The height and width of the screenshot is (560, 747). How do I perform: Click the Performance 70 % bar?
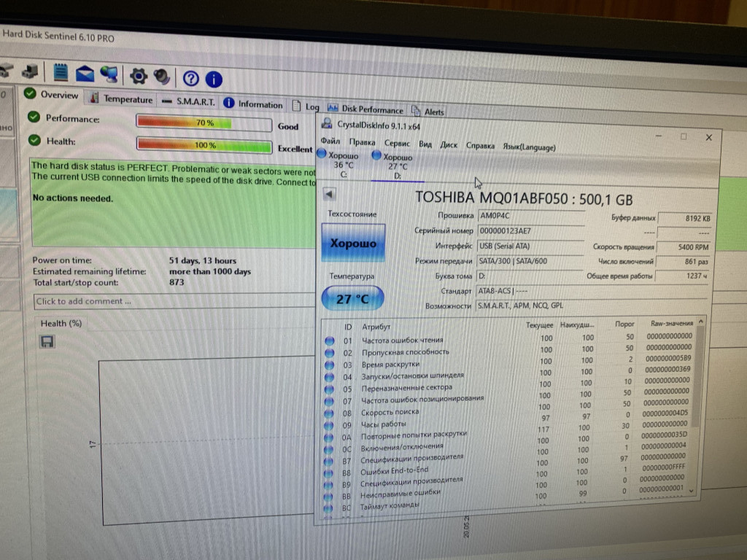click(x=204, y=122)
